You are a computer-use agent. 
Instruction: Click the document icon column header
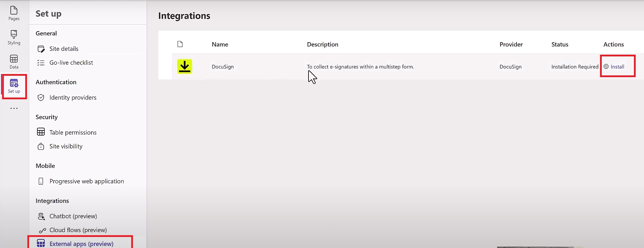click(180, 44)
